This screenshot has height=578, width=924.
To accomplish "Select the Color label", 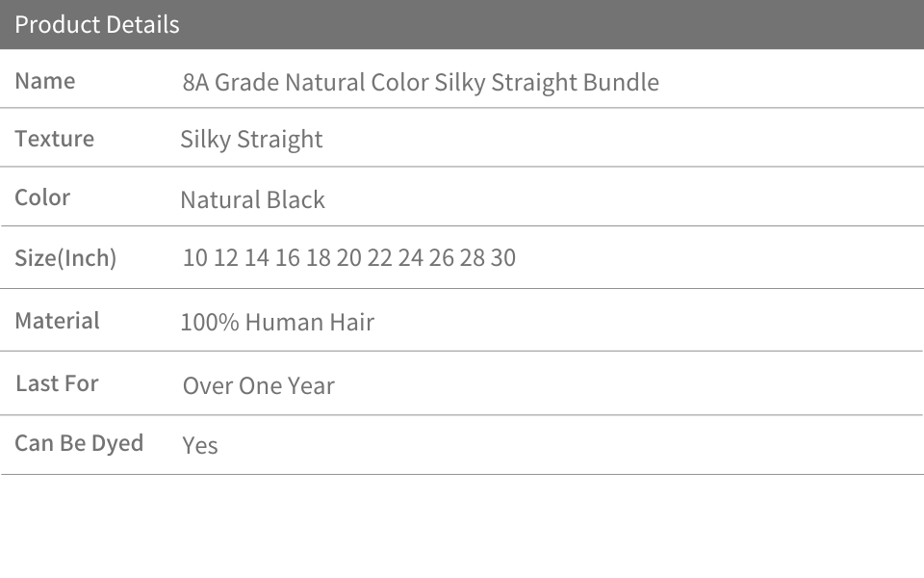I will click(42, 197).
